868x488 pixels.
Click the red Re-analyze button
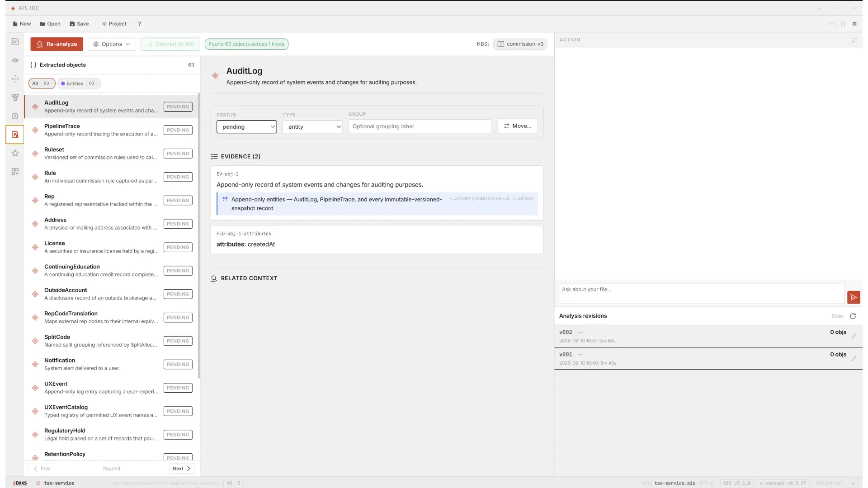pyautogui.click(x=57, y=44)
